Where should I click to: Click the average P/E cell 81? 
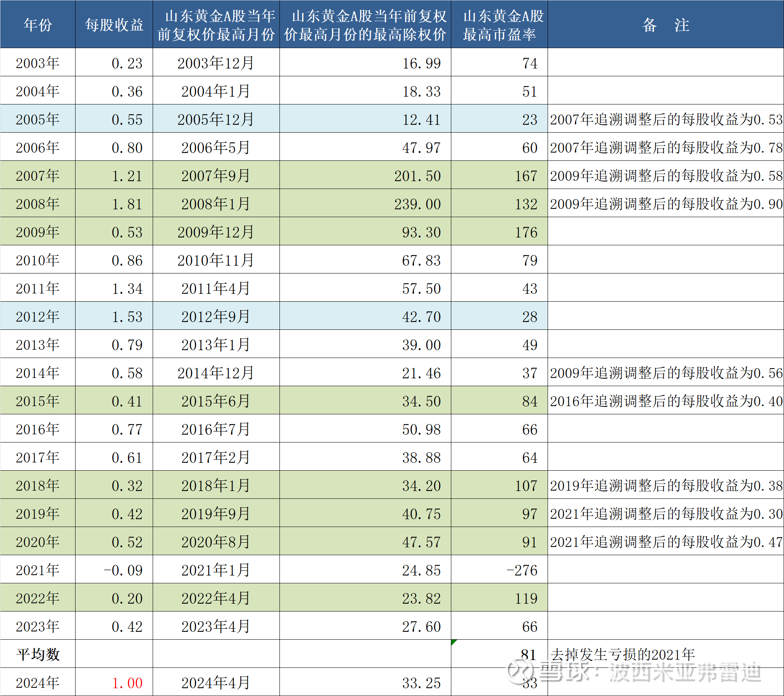[x=499, y=654]
